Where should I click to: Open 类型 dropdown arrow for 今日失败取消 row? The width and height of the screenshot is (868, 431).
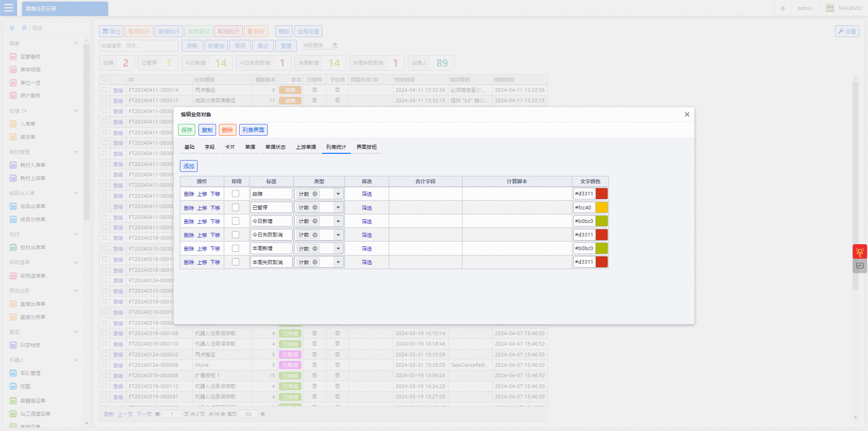point(338,235)
